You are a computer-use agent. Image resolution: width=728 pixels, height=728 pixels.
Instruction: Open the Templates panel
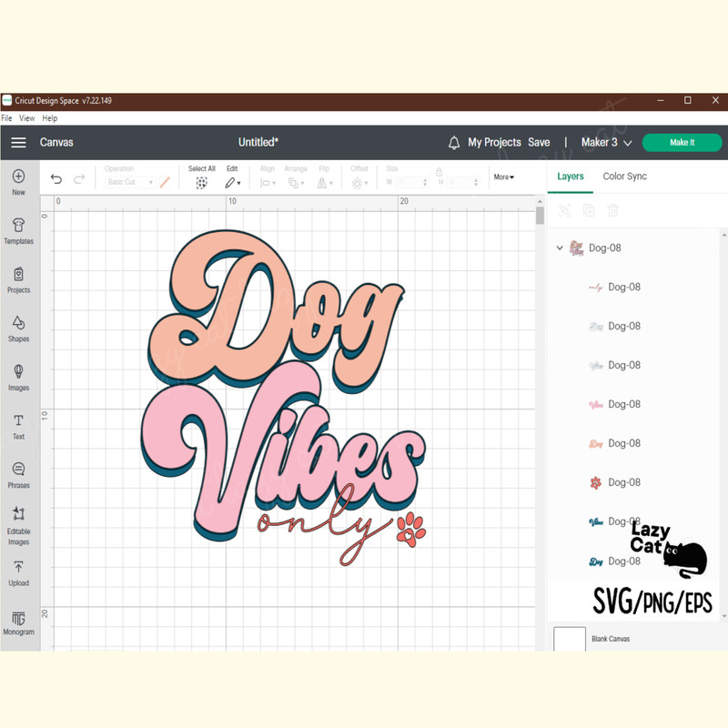pos(18,230)
